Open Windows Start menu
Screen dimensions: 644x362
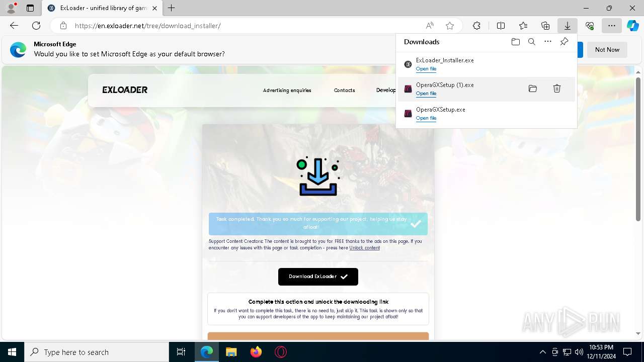(12, 352)
